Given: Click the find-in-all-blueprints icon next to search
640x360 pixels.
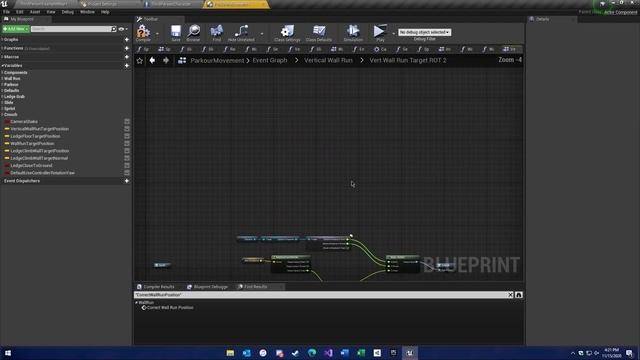Looking at the screenshot, I should pos(519,295).
